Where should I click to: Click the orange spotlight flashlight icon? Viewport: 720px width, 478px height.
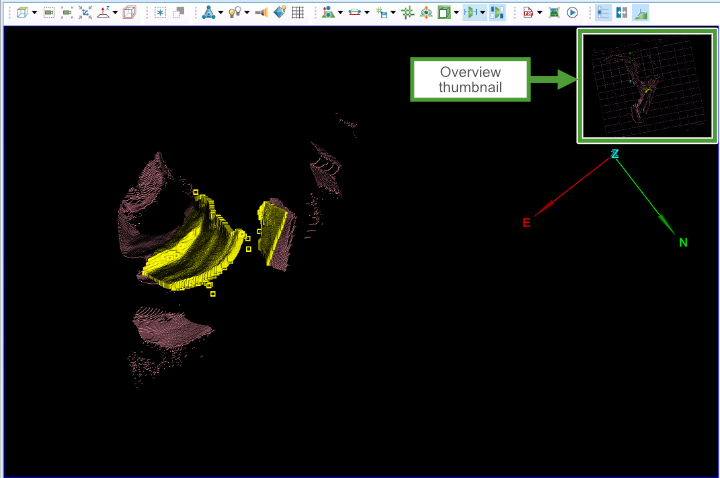coord(261,12)
